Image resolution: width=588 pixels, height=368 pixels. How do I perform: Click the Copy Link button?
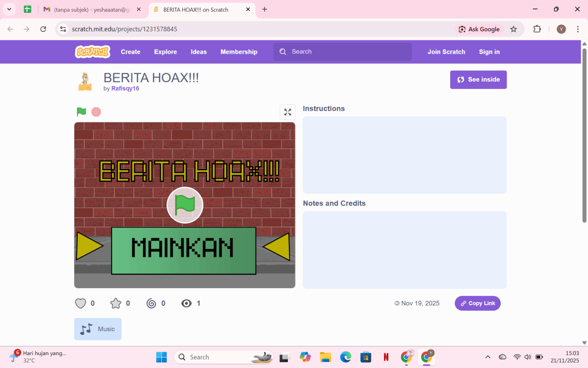click(x=477, y=303)
